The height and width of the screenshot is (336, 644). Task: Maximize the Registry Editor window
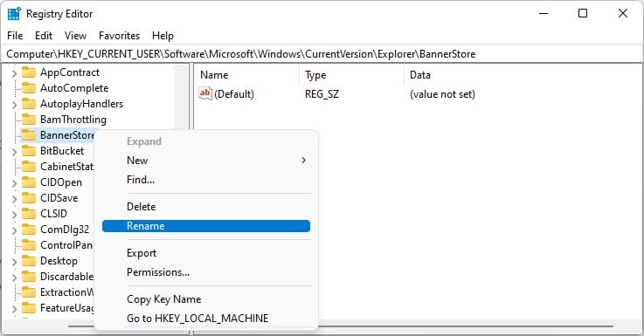coord(583,14)
